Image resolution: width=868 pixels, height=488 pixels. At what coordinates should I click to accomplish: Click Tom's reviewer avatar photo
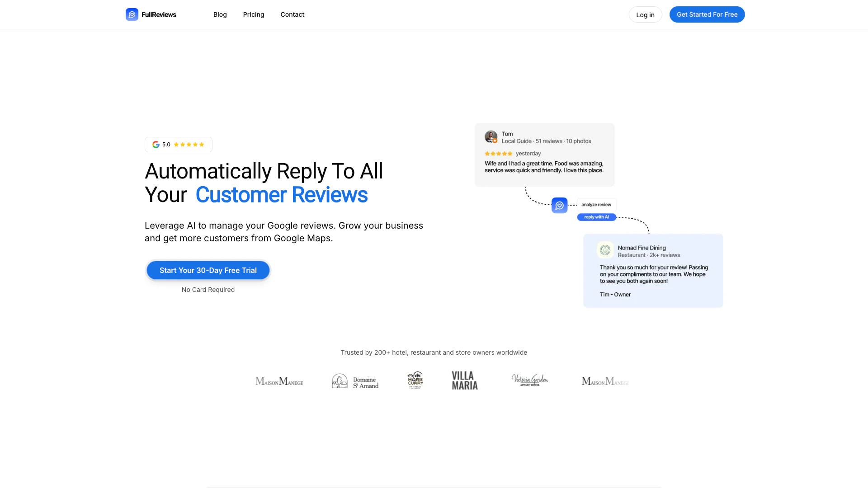(x=491, y=137)
